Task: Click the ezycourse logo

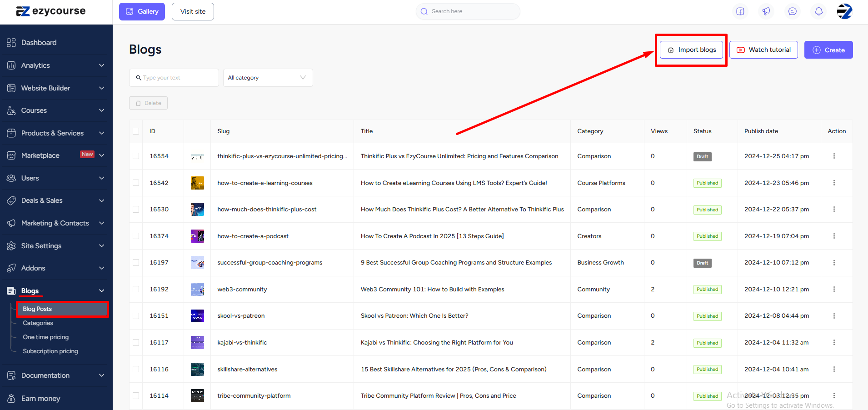Action: (x=51, y=11)
